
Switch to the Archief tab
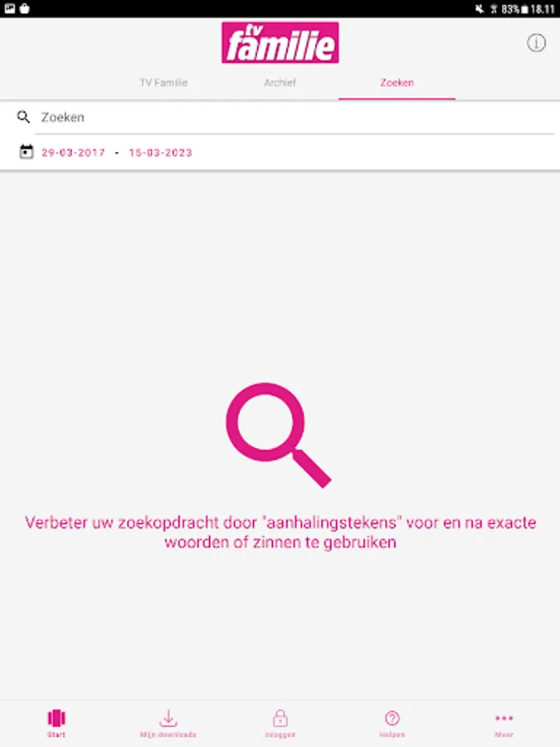(280, 82)
